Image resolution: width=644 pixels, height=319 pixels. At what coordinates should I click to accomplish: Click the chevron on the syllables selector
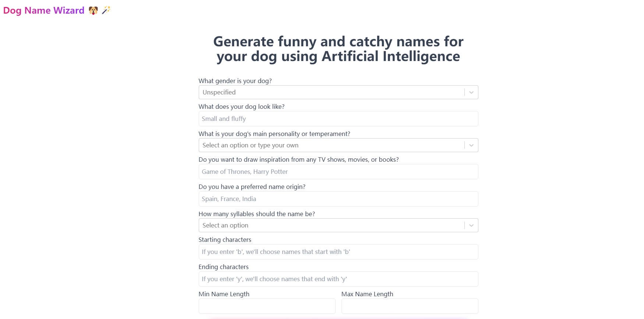point(471,225)
